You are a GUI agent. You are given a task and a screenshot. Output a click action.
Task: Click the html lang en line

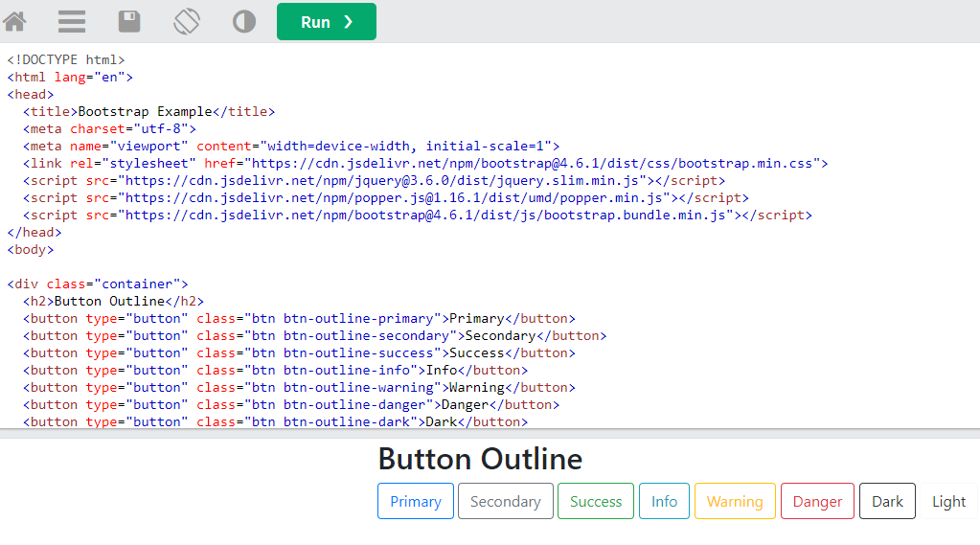click(x=70, y=78)
